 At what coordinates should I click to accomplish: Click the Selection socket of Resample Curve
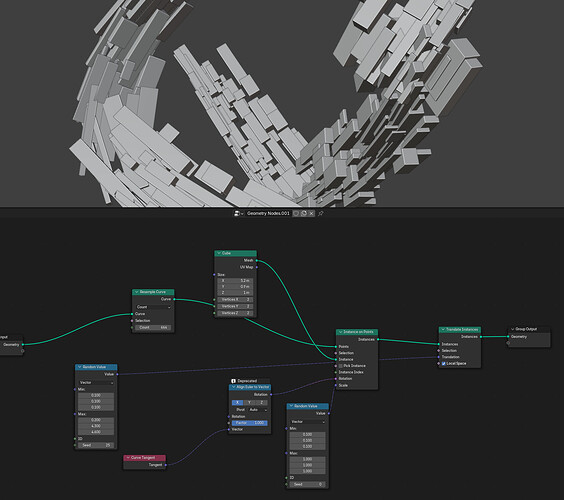click(x=132, y=321)
